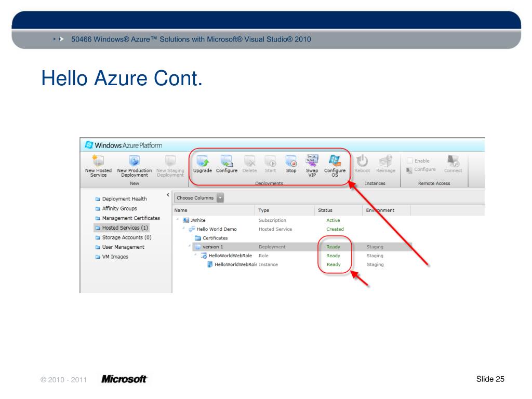Click the Subscription type cell
Image resolution: width=532 pixels, height=399 pixels.
pos(272,220)
